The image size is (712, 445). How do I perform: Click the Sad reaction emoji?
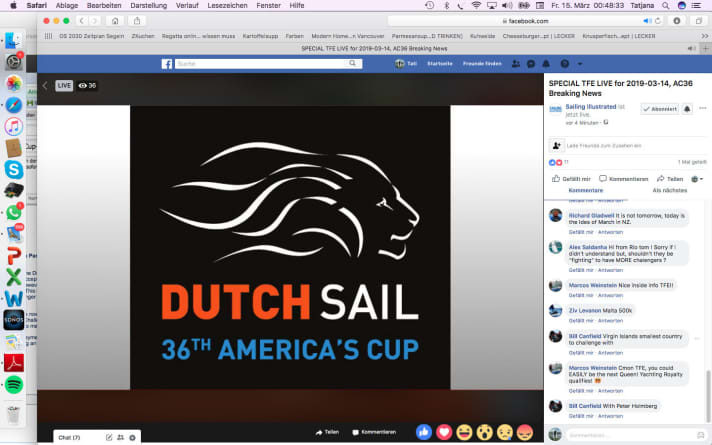tap(504, 432)
